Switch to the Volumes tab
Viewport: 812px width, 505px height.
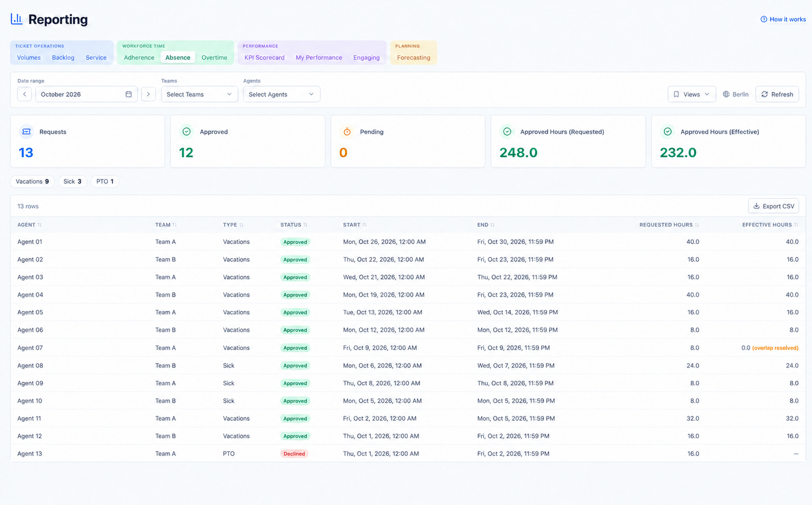[x=29, y=58]
